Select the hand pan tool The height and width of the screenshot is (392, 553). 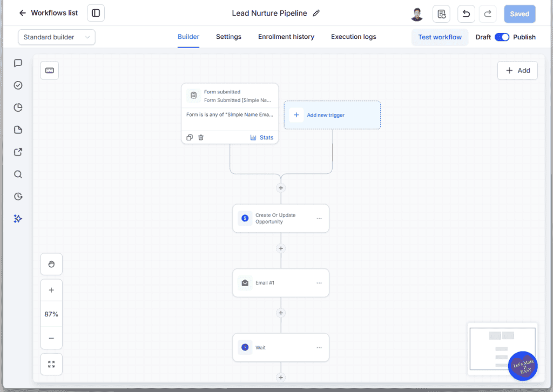click(51, 264)
